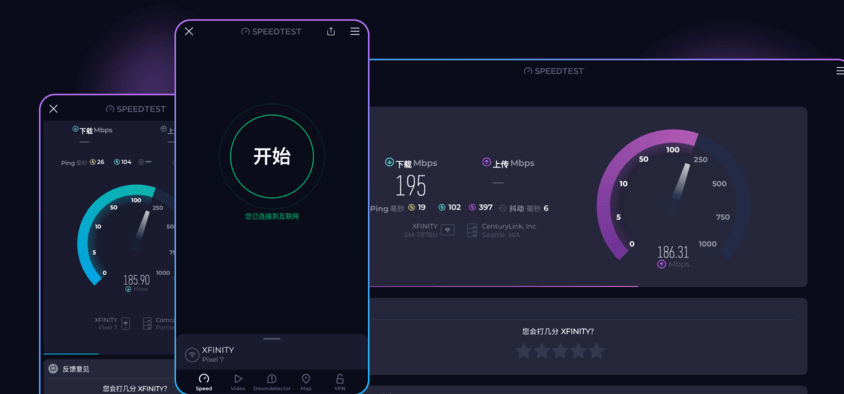Click SPEEDTEST logo on center phone
Viewport: 844px width, 394px height.
271,32
